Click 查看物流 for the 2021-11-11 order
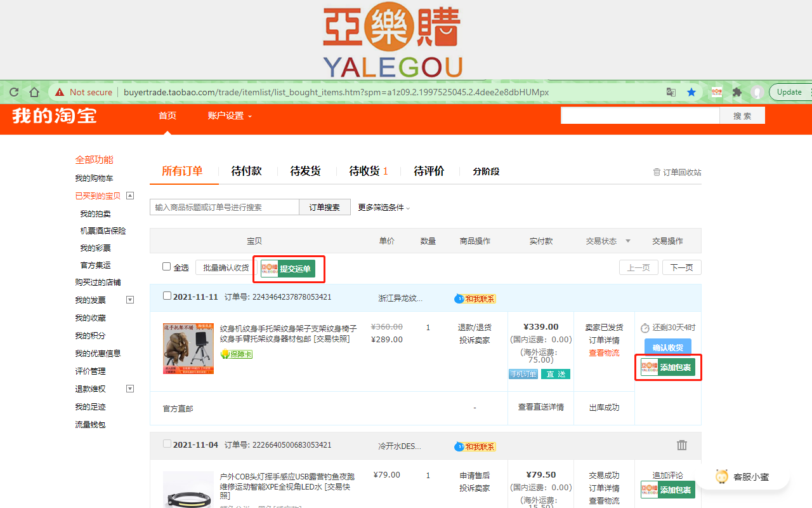The width and height of the screenshot is (812, 508). 604,353
